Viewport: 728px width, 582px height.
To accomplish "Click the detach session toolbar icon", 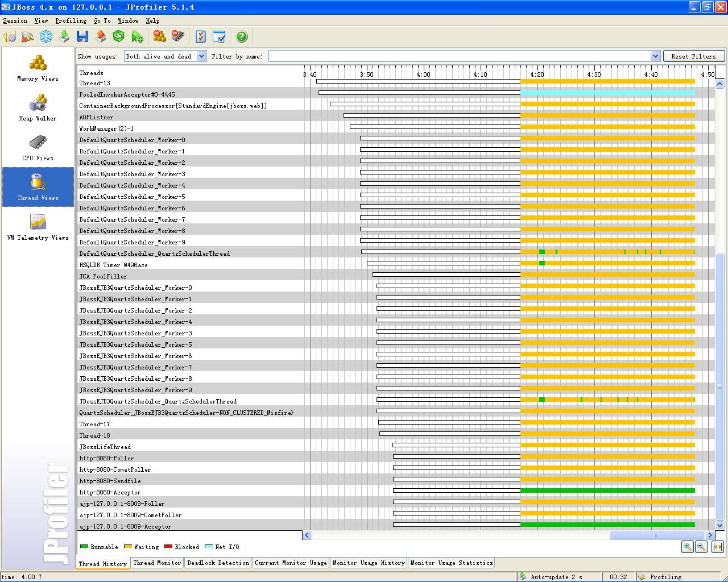I will (x=27, y=37).
